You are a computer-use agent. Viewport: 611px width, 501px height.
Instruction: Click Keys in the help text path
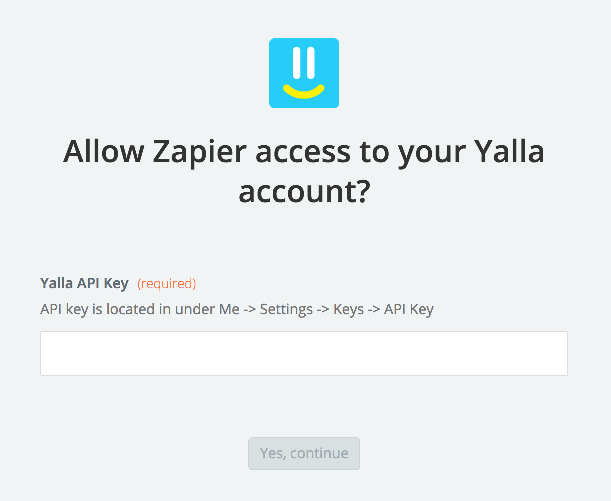[348, 310]
